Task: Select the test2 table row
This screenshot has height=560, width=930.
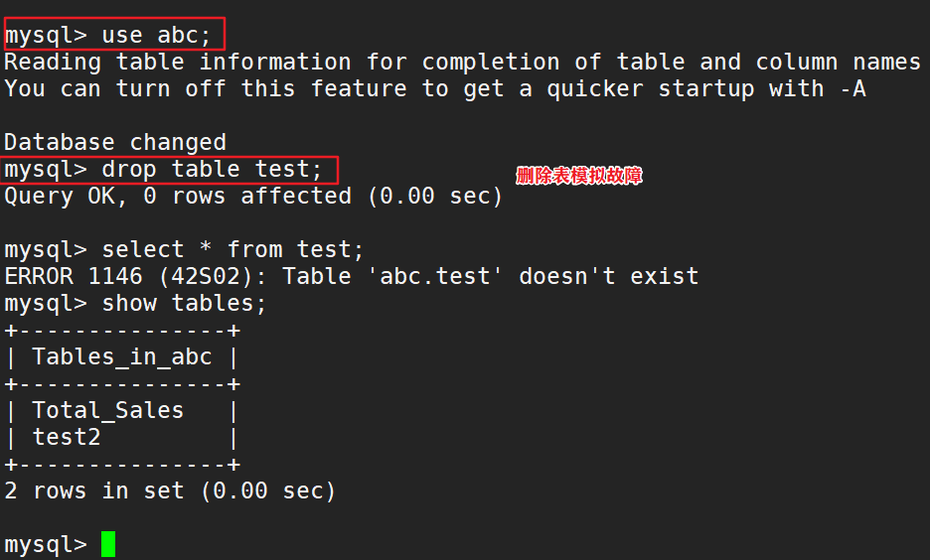Action: (x=67, y=437)
